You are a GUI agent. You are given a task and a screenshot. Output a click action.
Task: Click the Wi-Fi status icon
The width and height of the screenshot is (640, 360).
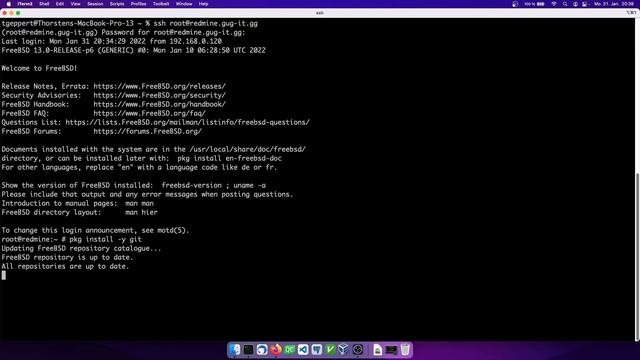pyautogui.click(x=554, y=4)
